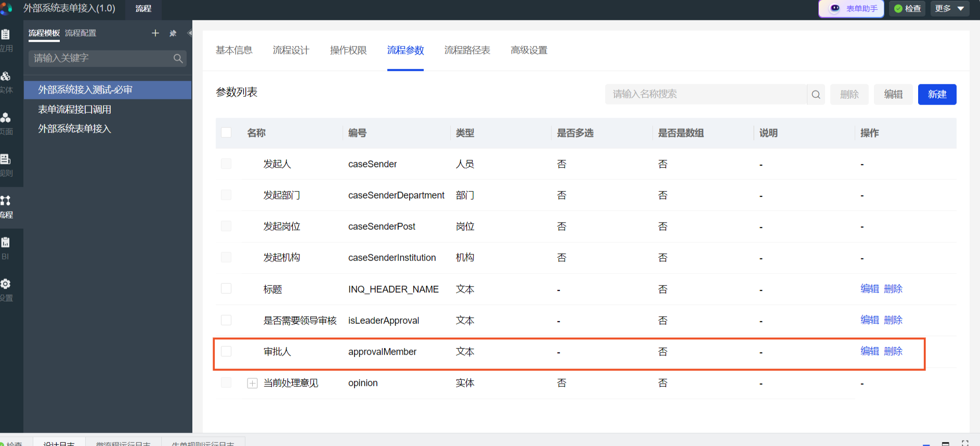Focus the parameter name search field
Screen dimensions: 980x446
[x=705, y=95]
